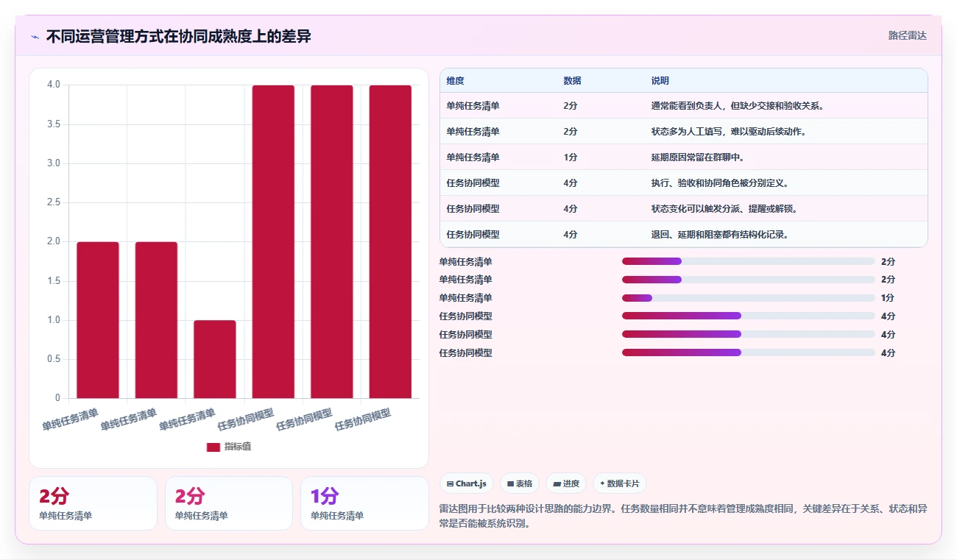Open the purple 1分 data card
Viewport: 957px width, 560px height.
tap(364, 503)
